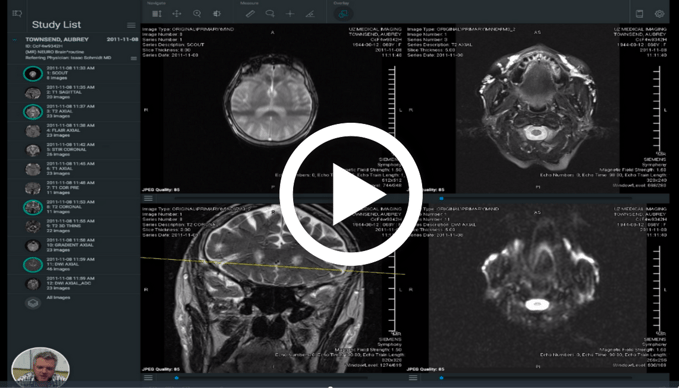Open the DWI AXIAL viewport menu icon
The image size is (679, 388).
(413, 378)
